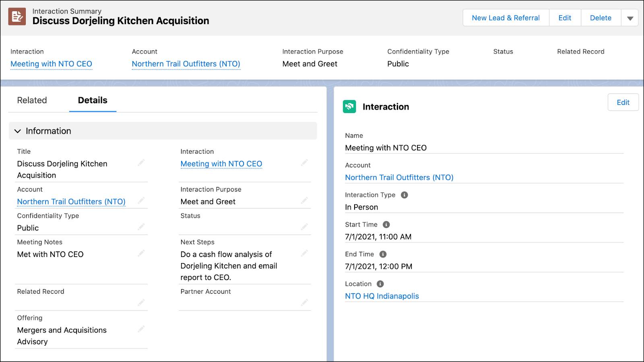This screenshot has width=644, height=362.
Task: Click the Next Steps pencil edit icon
Action: tap(305, 253)
